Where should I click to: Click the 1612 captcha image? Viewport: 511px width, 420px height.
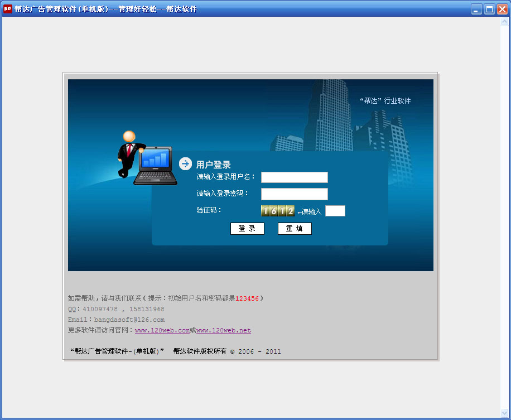(x=278, y=211)
